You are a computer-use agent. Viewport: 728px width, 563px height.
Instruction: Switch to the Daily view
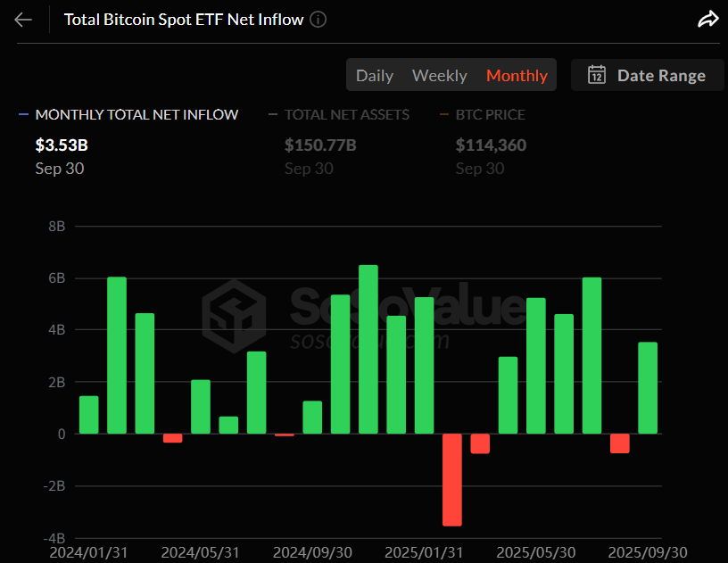tap(375, 75)
